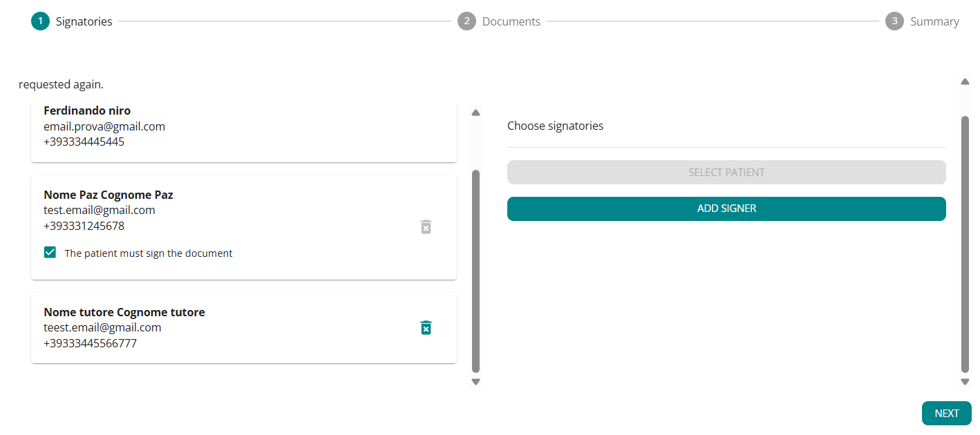Select the Ferdinando niro signatory card

(244, 133)
